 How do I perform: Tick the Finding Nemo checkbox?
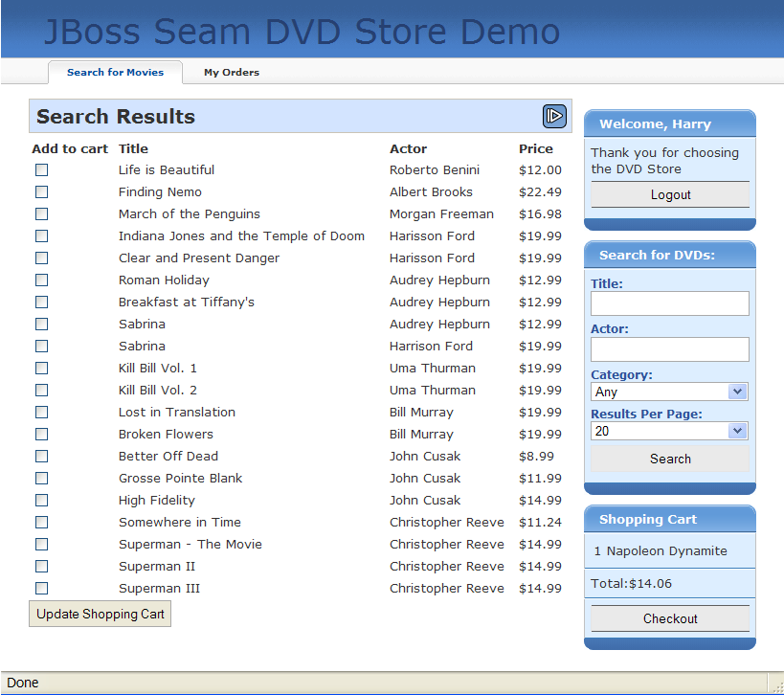(x=42, y=192)
